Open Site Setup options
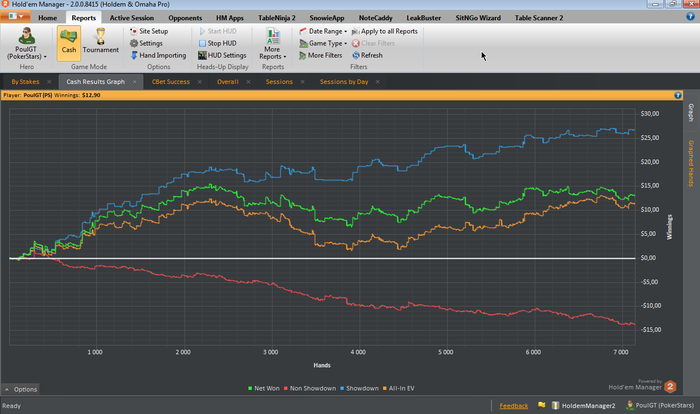 149,31
